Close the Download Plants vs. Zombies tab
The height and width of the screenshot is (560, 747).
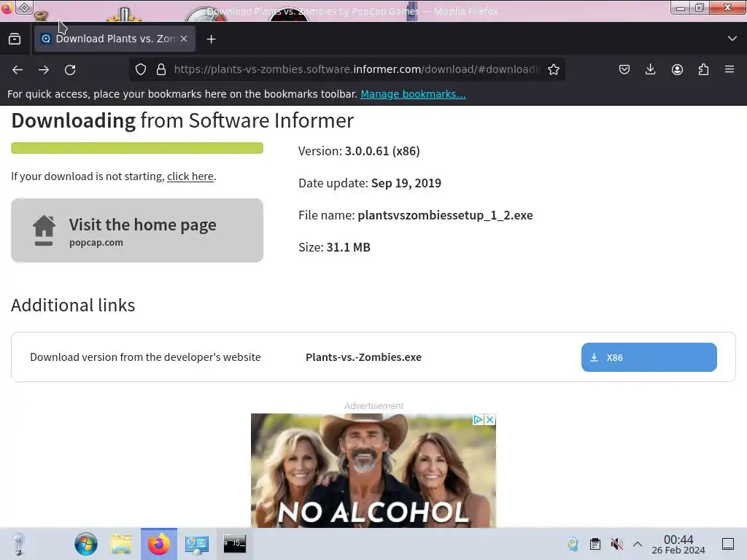coord(184,39)
